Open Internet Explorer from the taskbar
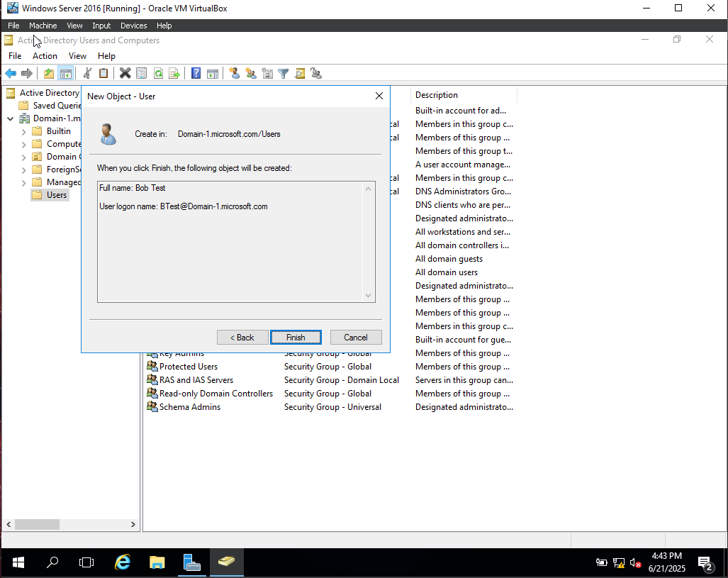Viewport: 728px width, 578px height. click(123, 562)
